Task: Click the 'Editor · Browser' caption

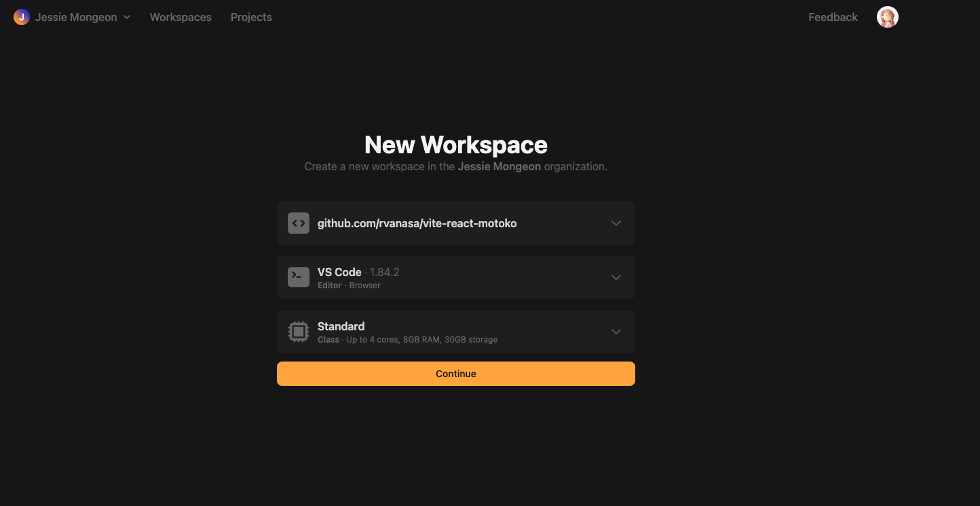Action: [349, 286]
